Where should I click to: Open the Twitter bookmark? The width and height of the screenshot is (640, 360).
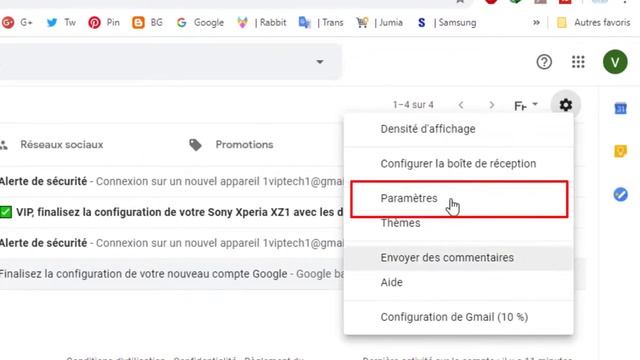tap(61, 22)
